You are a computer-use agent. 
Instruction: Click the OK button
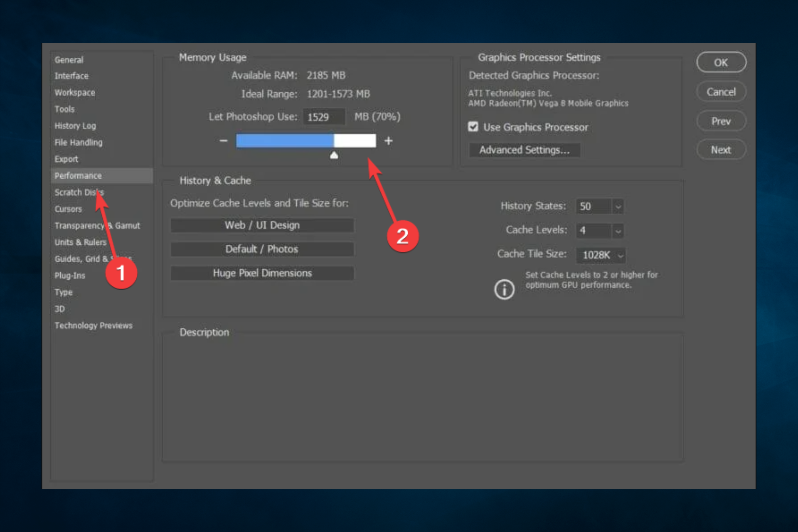[x=721, y=63]
